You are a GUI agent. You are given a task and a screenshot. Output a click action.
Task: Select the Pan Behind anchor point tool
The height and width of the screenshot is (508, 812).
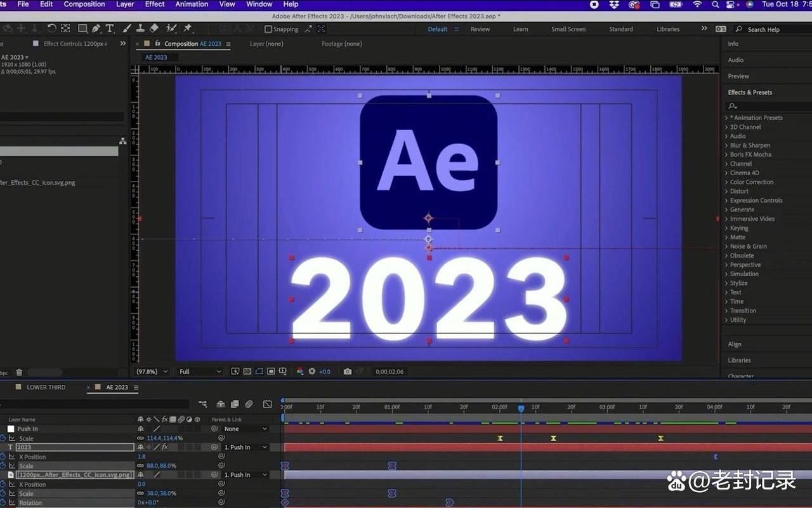coord(65,29)
